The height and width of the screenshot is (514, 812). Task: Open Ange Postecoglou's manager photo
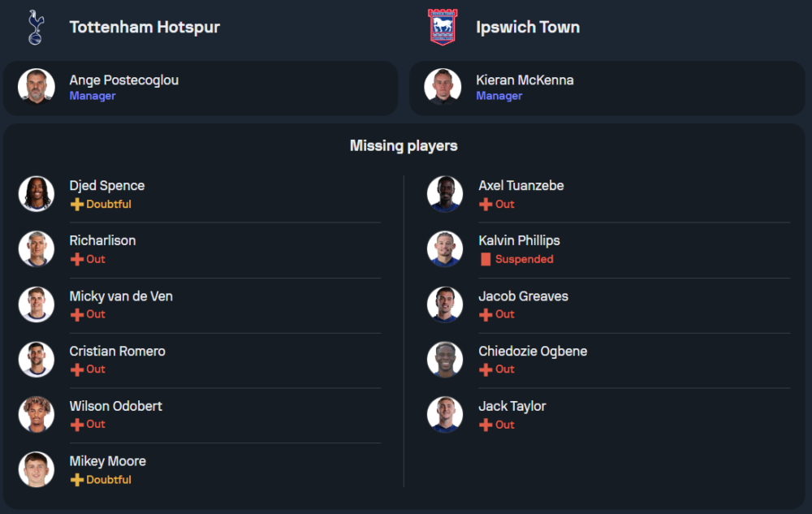click(x=37, y=87)
